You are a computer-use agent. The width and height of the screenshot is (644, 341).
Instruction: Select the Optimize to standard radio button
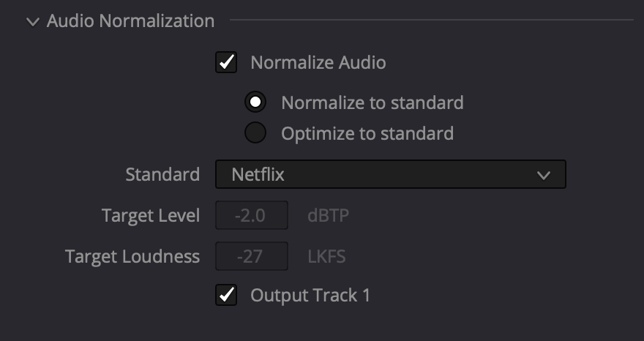click(x=255, y=133)
